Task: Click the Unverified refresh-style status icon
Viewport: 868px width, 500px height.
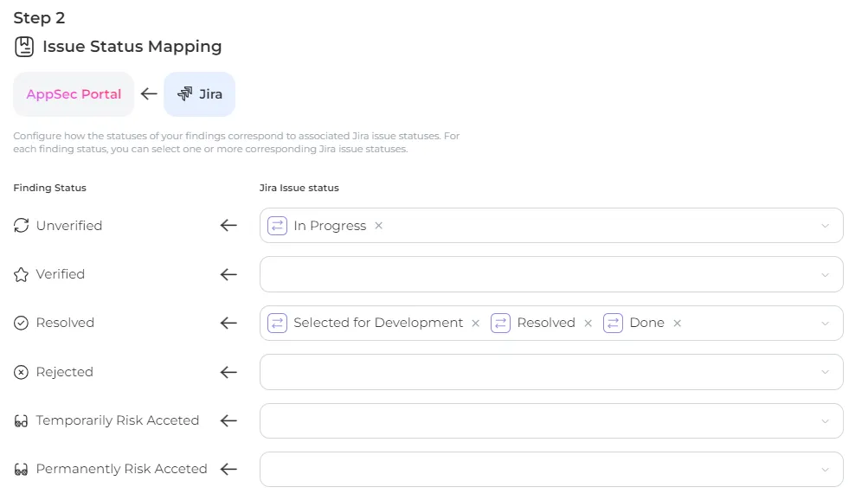Action: tap(22, 226)
